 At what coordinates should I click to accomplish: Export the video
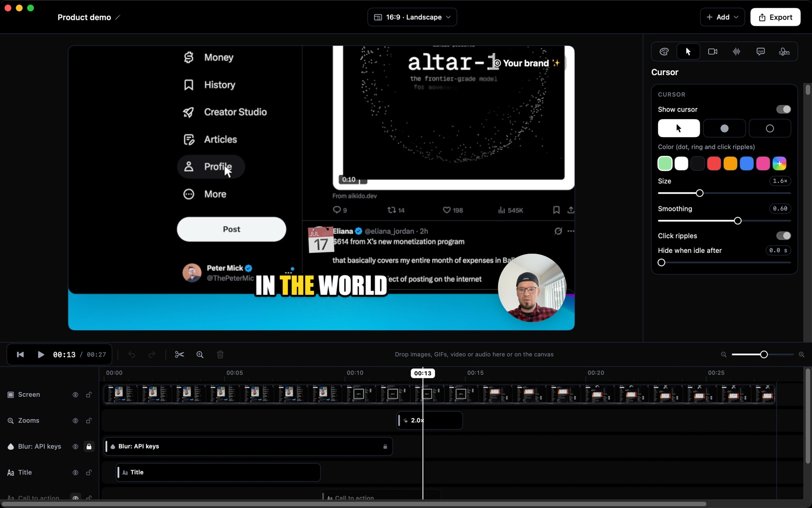(775, 17)
